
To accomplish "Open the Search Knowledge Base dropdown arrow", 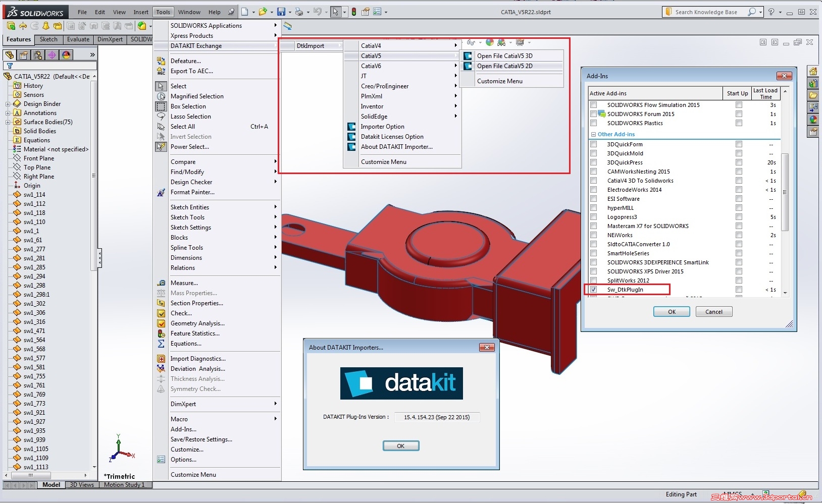I will tap(760, 12).
